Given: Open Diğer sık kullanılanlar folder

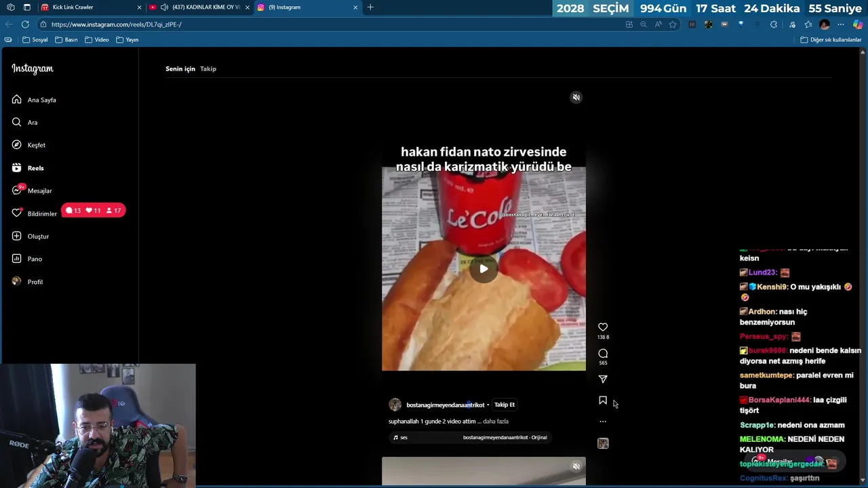Looking at the screenshot, I should (831, 40).
